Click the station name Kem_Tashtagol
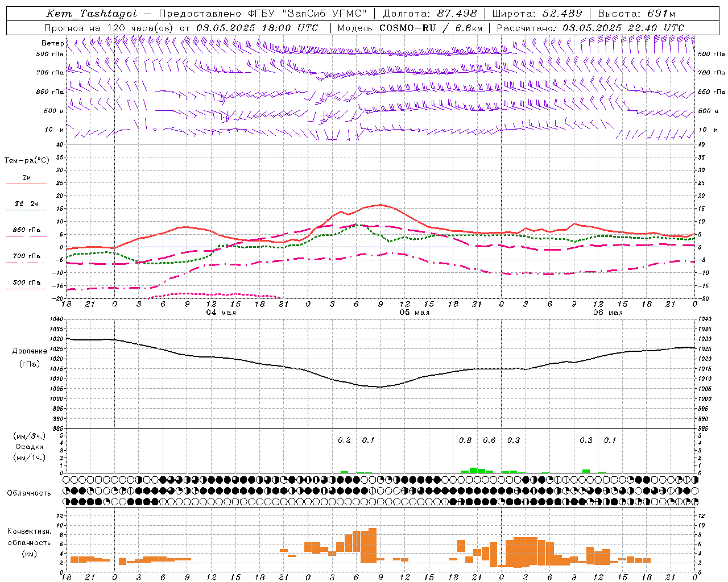 coord(92,14)
